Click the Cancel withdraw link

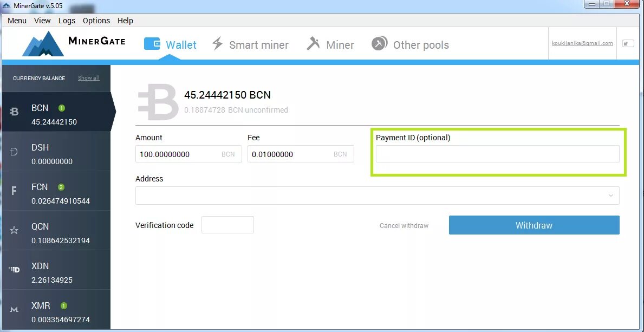point(404,226)
